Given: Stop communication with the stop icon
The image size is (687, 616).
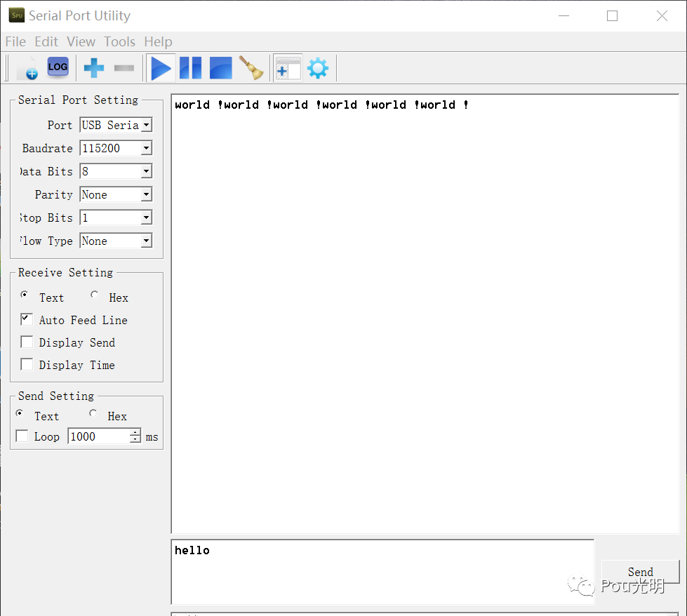Looking at the screenshot, I should (221, 68).
